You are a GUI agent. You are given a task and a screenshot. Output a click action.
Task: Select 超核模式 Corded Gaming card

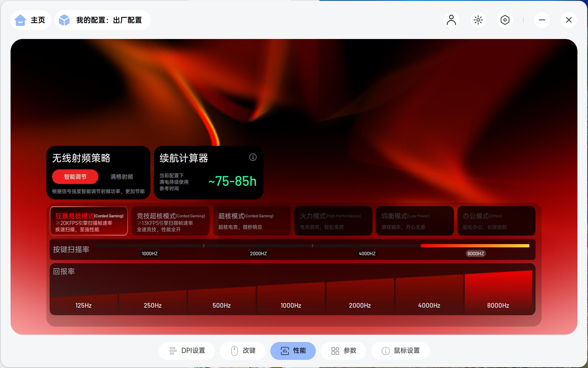click(252, 221)
